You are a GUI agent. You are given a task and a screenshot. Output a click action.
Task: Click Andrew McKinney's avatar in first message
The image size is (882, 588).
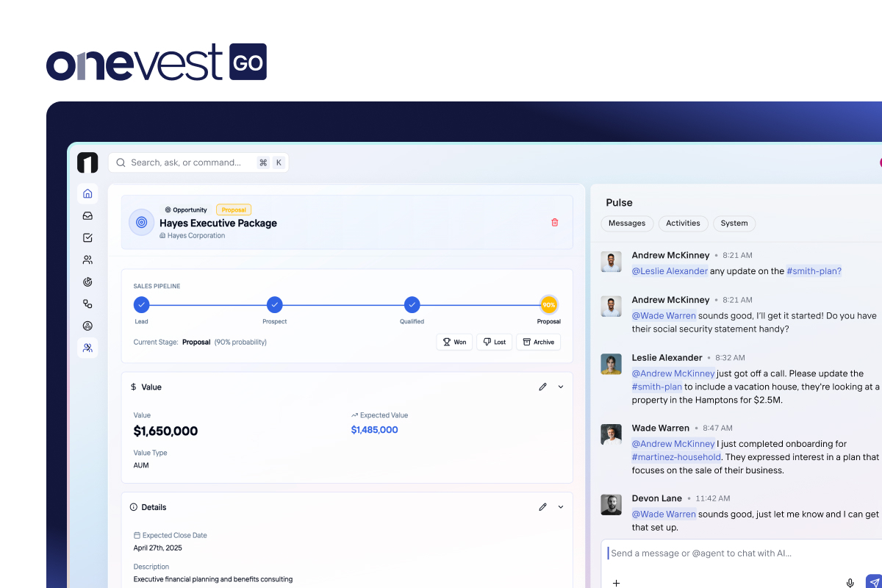(611, 262)
